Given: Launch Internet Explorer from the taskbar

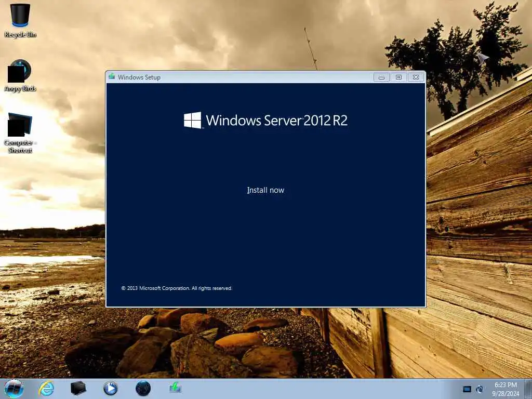Looking at the screenshot, I should coord(46,389).
